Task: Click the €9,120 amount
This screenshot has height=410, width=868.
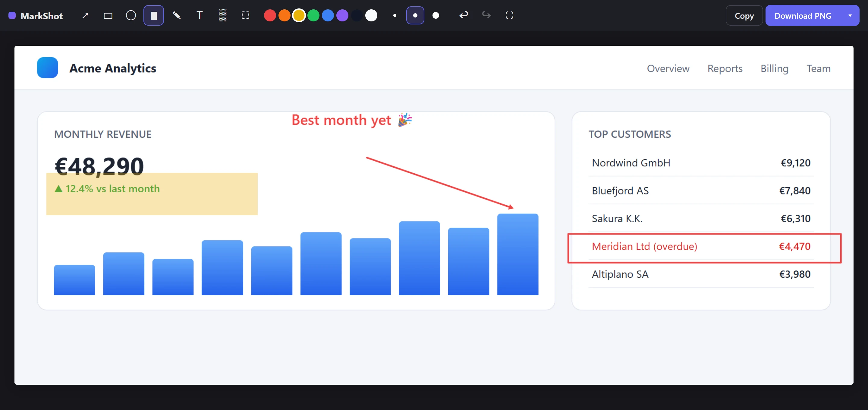Action: pyautogui.click(x=796, y=163)
